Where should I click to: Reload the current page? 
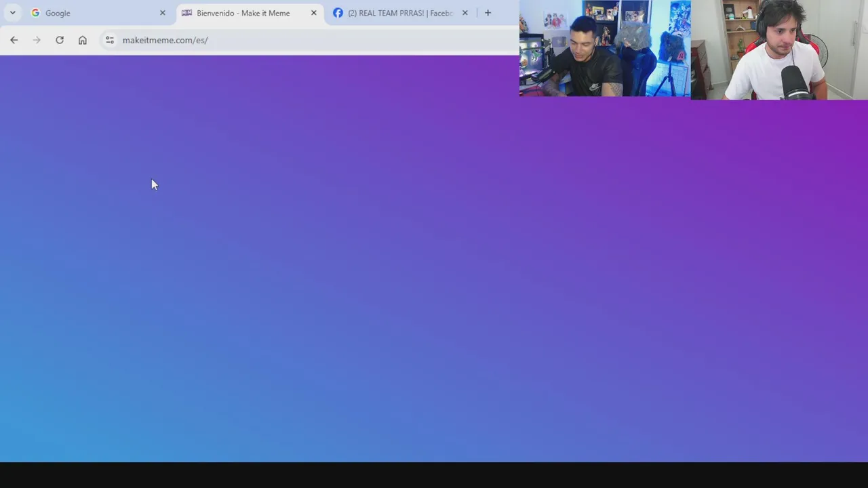(60, 40)
